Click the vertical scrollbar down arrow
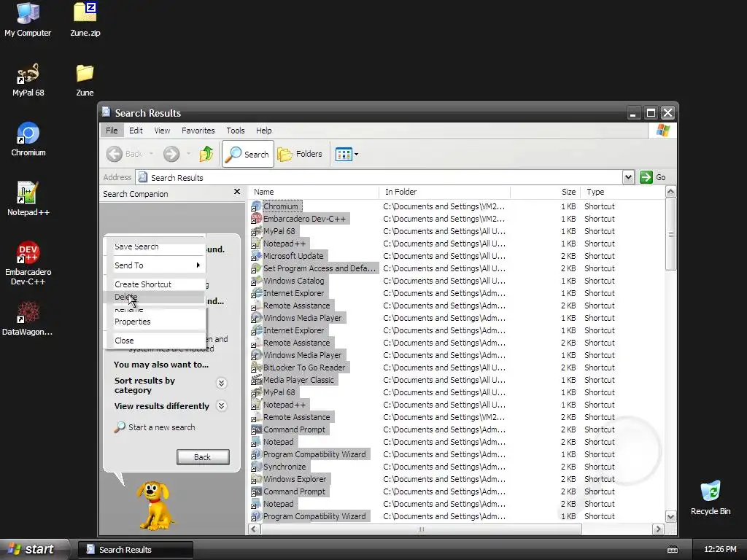Viewport: 747px width, 560px height. tap(670, 517)
